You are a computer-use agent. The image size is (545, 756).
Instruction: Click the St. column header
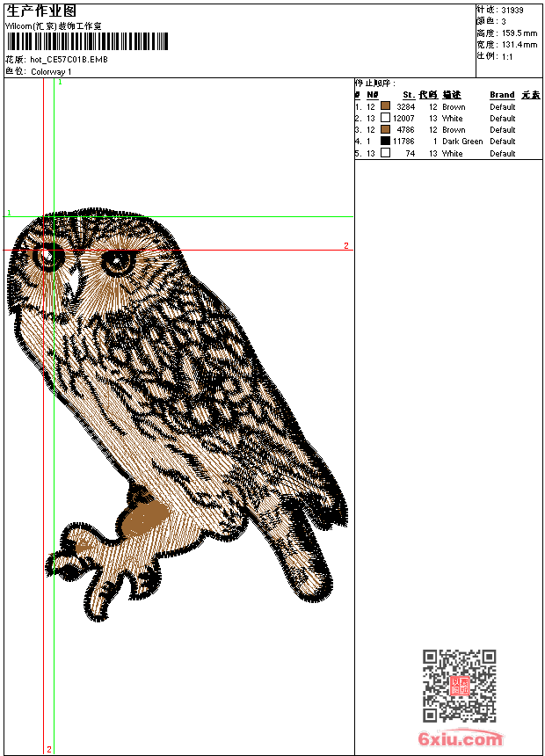click(x=408, y=95)
